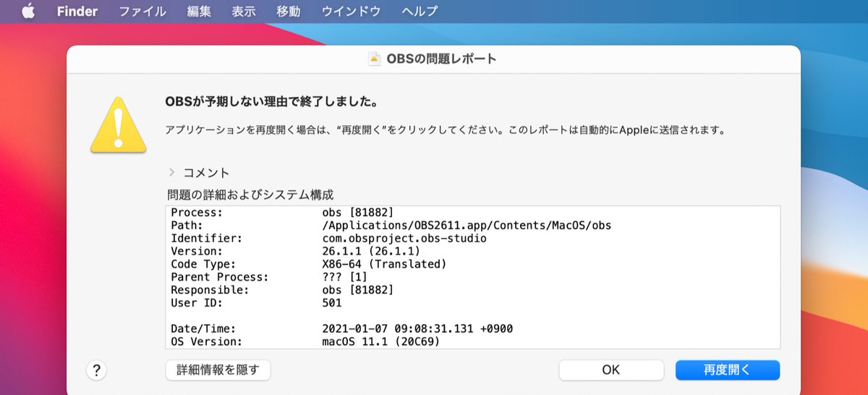Click the document icon in title bar
Image resolution: width=868 pixels, height=395 pixels.
pos(374,59)
